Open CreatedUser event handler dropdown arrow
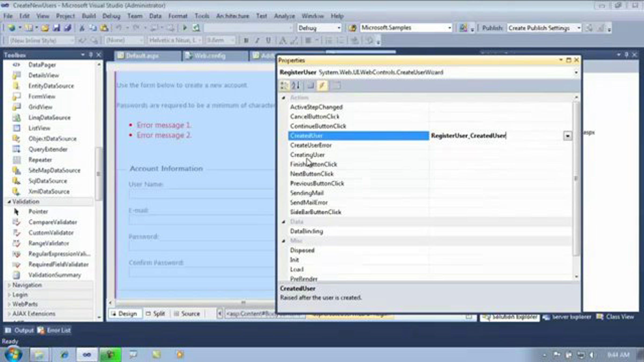The image size is (644, 362). (567, 136)
